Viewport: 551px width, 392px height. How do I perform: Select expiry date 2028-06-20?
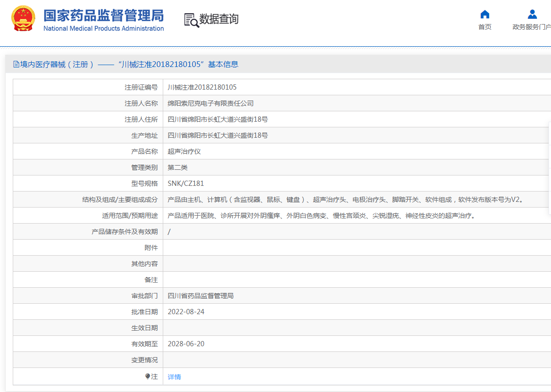click(x=186, y=344)
